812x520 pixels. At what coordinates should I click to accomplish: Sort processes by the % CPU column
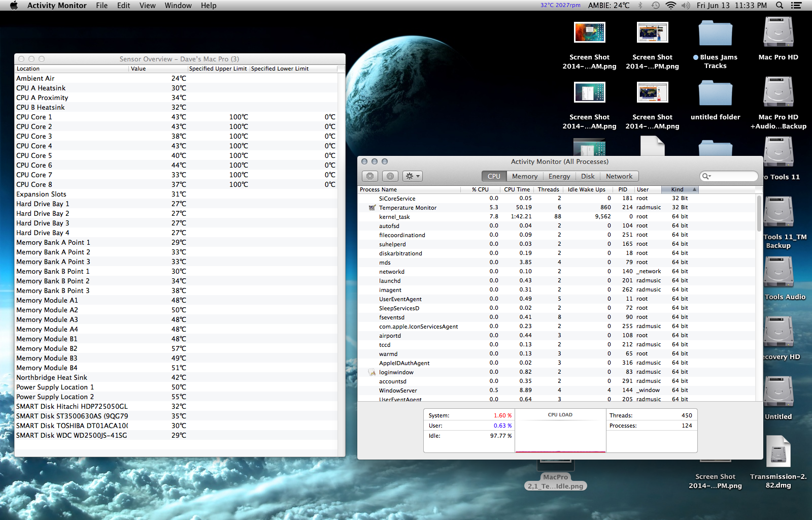tap(480, 189)
